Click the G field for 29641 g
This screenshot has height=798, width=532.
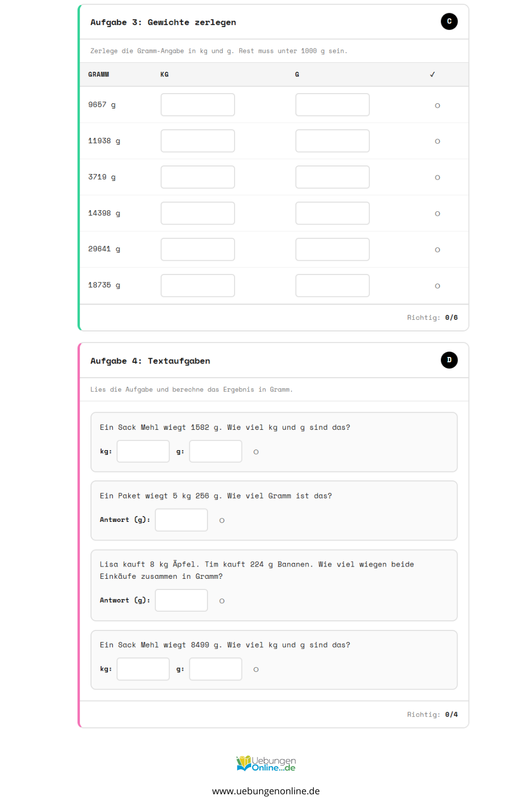[x=332, y=250]
